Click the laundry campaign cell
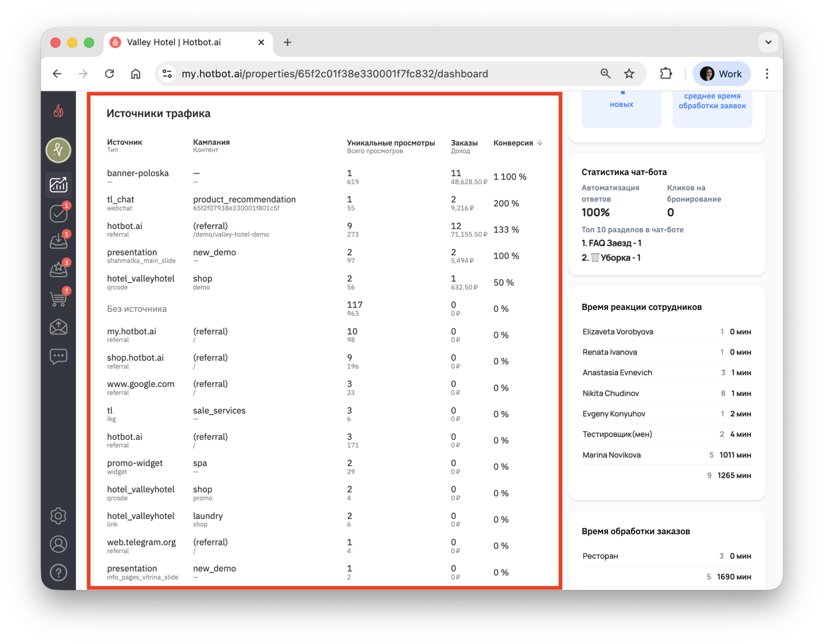824x644 pixels. pyautogui.click(x=208, y=516)
